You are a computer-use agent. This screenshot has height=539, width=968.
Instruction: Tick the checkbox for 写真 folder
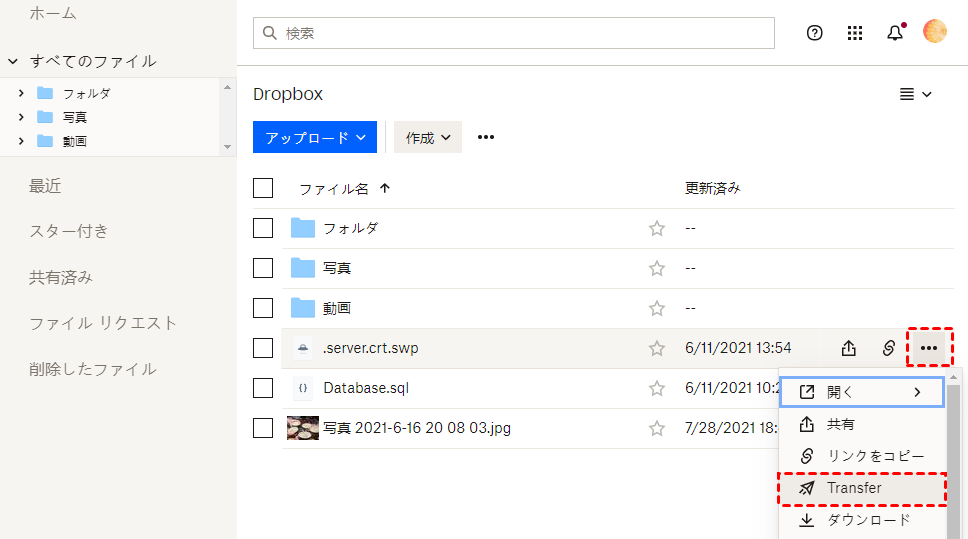[x=263, y=268]
